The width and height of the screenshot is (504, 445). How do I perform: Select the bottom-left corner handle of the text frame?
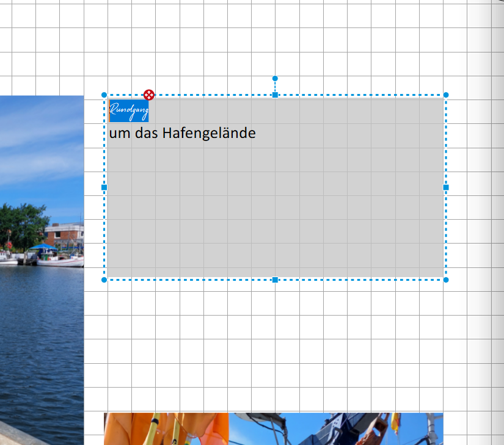tap(104, 280)
